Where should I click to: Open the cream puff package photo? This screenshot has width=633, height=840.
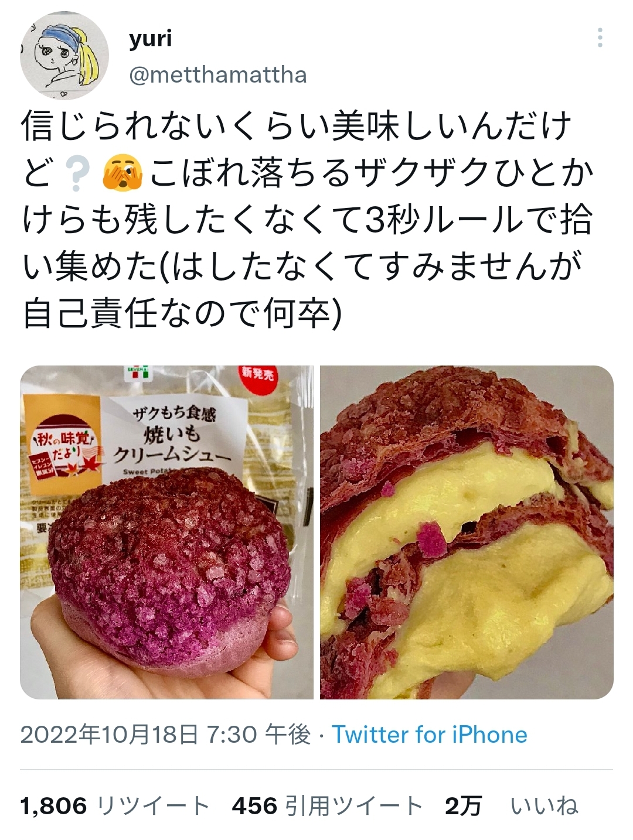pos(167,532)
